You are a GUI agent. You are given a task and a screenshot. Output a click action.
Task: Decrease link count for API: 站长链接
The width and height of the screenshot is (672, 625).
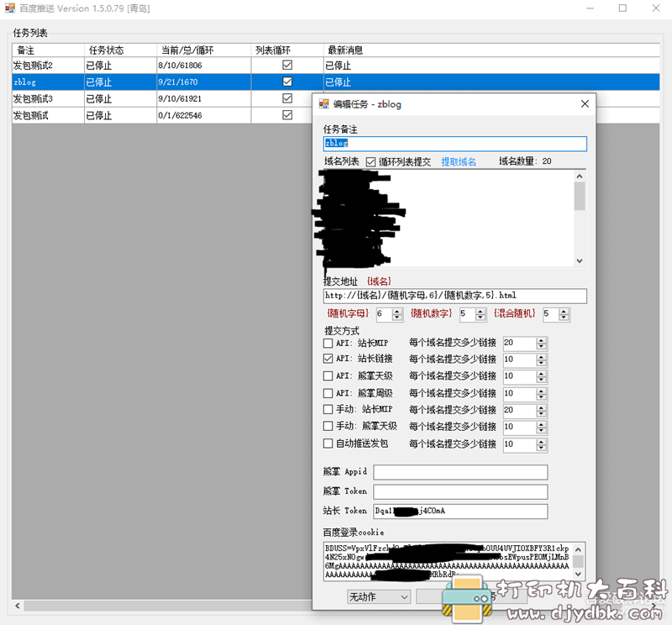pos(541,363)
